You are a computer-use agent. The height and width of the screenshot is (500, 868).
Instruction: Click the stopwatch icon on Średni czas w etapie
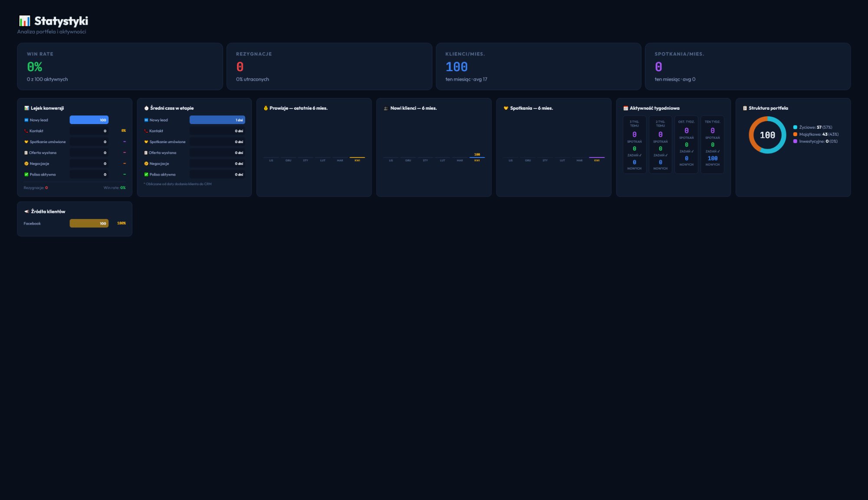click(x=146, y=108)
